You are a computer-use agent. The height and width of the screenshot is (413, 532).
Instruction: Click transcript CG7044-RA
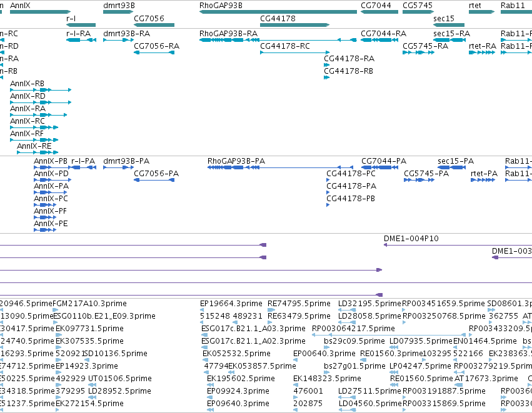(x=379, y=40)
